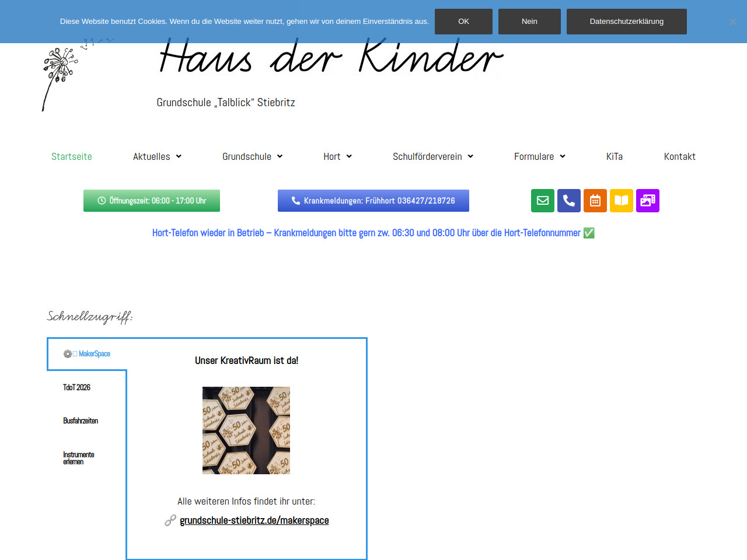747x560 pixels.
Task: Dismiss cookie banner with the X icon
Action: pos(732,22)
